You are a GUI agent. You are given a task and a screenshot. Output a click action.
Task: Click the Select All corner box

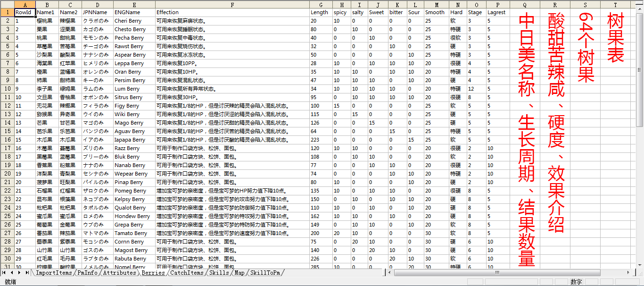7,4
